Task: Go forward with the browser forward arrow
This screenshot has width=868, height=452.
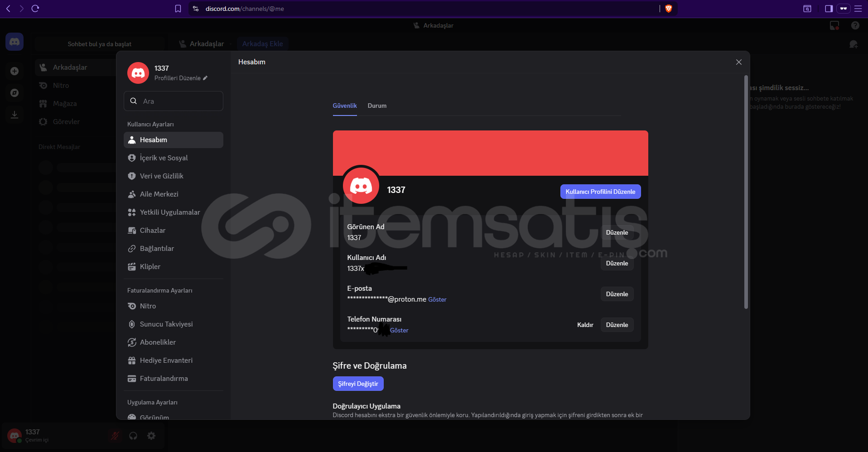Action: [x=21, y=9]
